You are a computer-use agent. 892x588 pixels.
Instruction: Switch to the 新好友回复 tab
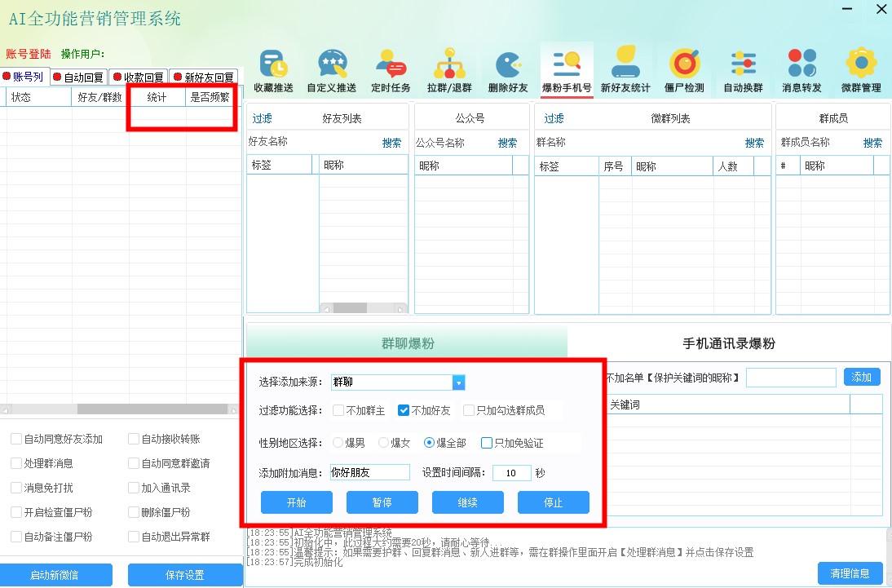[204, 77]
